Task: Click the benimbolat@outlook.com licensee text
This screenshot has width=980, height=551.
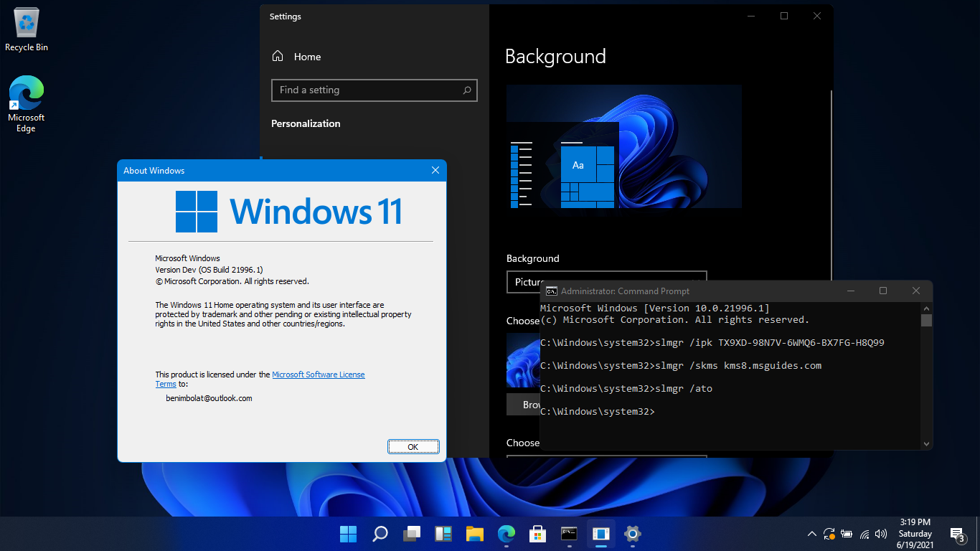Action: 209,397
